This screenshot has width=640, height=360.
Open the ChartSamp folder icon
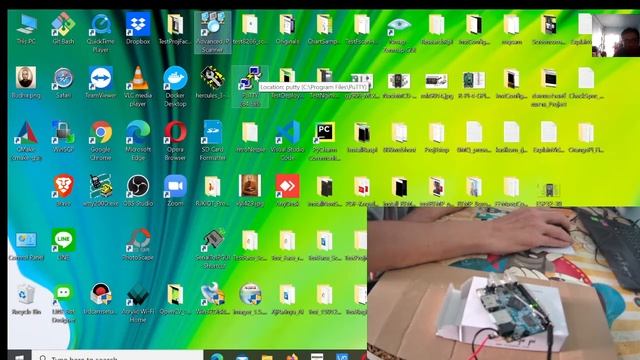coord(324,29)
